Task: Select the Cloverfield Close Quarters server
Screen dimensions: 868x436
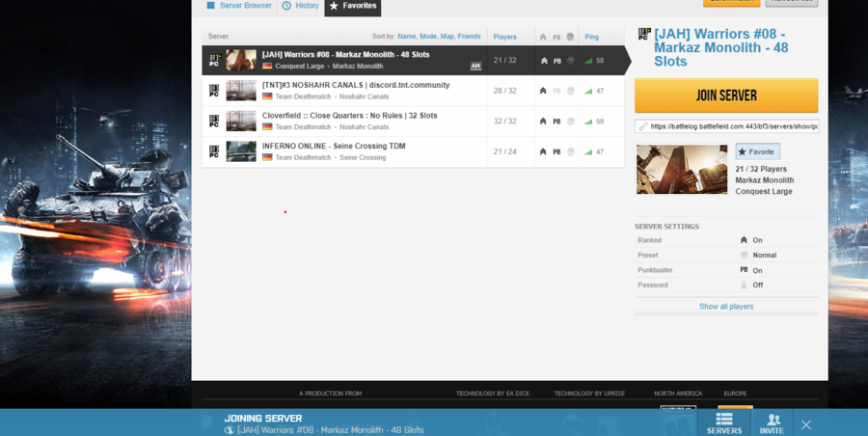Action: click(413, 122)
